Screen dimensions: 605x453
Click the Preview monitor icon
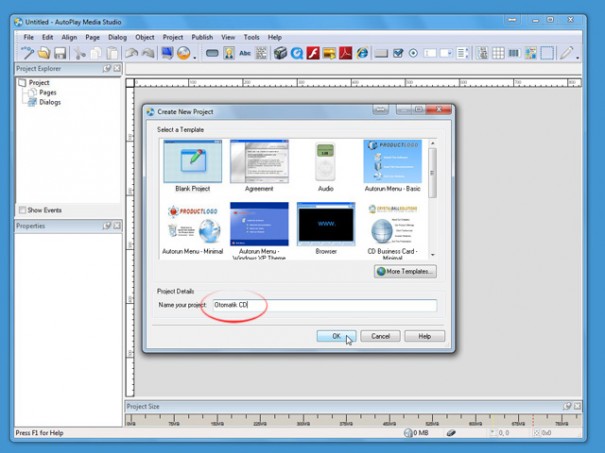click(167, 53)
